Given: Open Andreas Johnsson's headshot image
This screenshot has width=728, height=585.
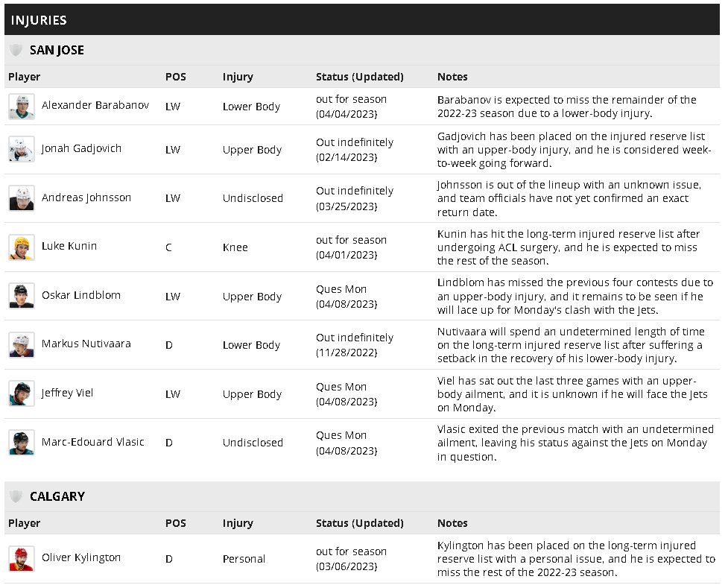Looking at the screenshot, I should 22,198.
